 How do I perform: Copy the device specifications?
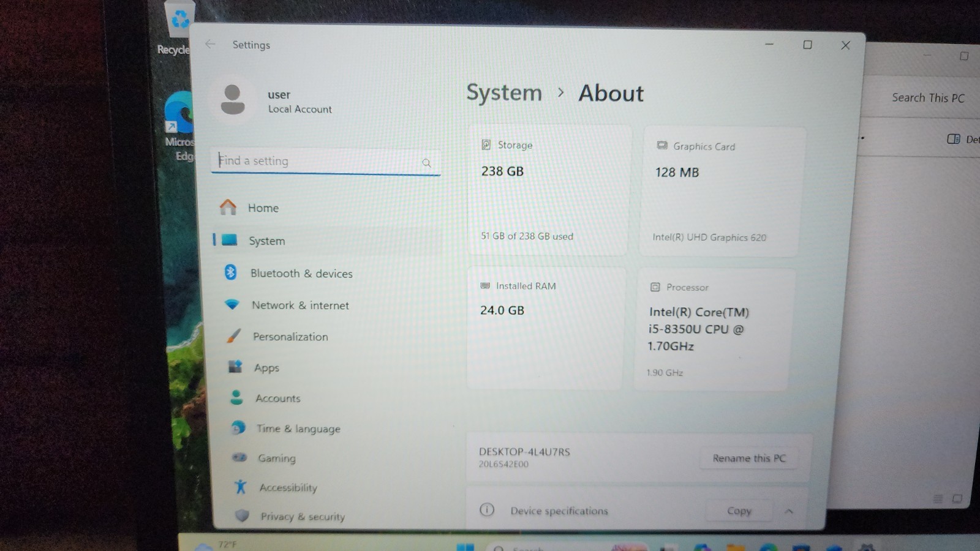tap(739, 511)
